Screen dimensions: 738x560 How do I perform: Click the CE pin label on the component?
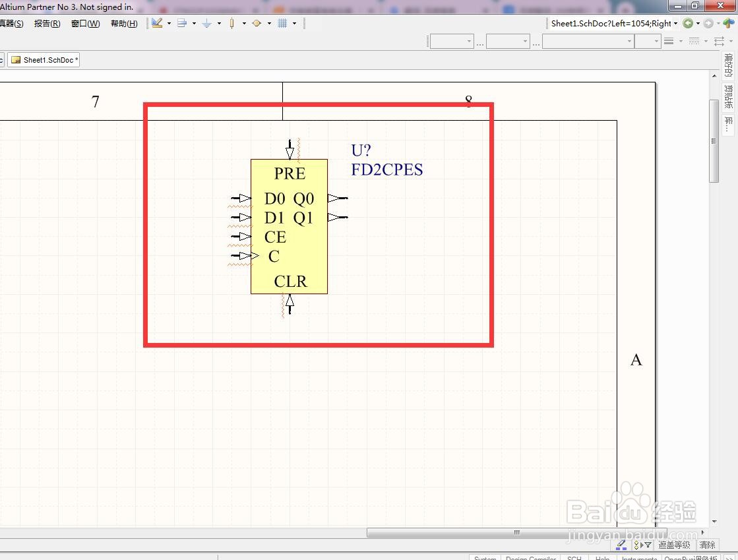tap(275, 237)
